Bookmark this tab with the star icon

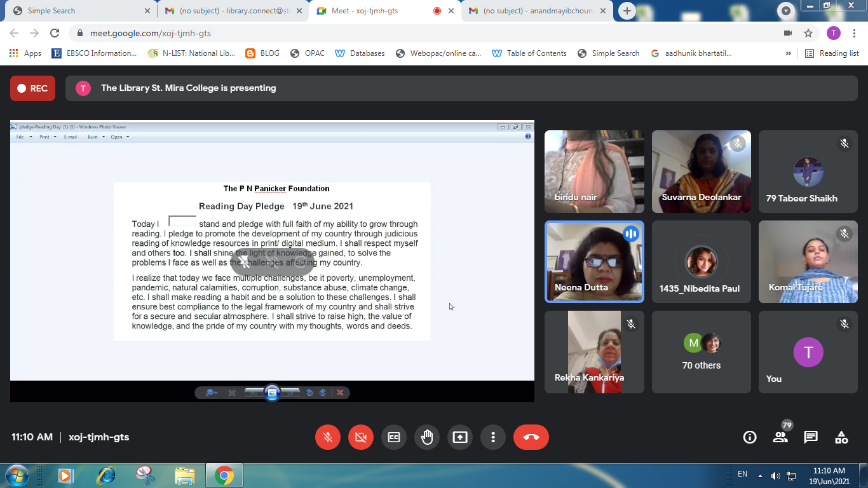click(808, 33)
